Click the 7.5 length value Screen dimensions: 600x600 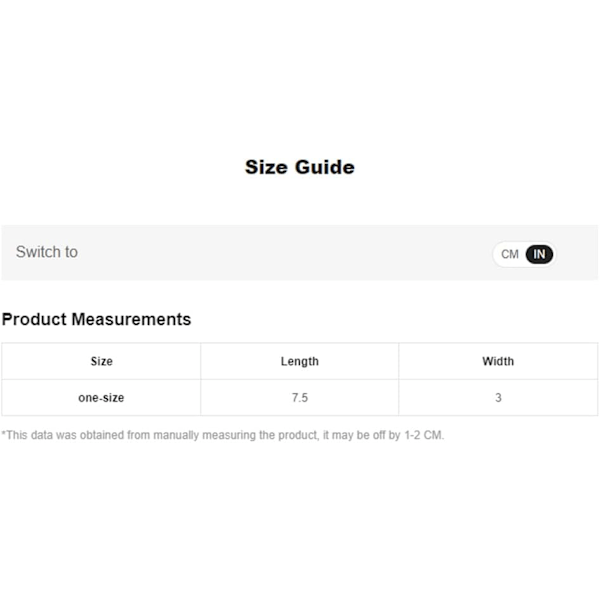300,398
